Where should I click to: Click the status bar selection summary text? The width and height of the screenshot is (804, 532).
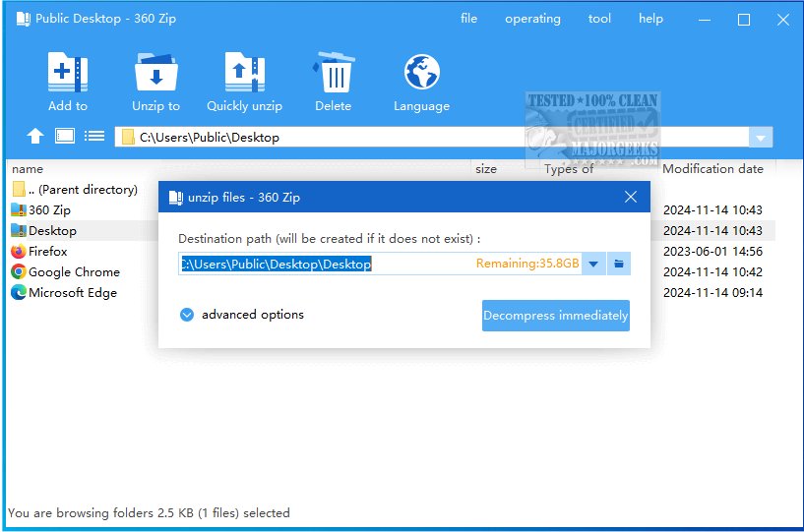pos(149,513)
